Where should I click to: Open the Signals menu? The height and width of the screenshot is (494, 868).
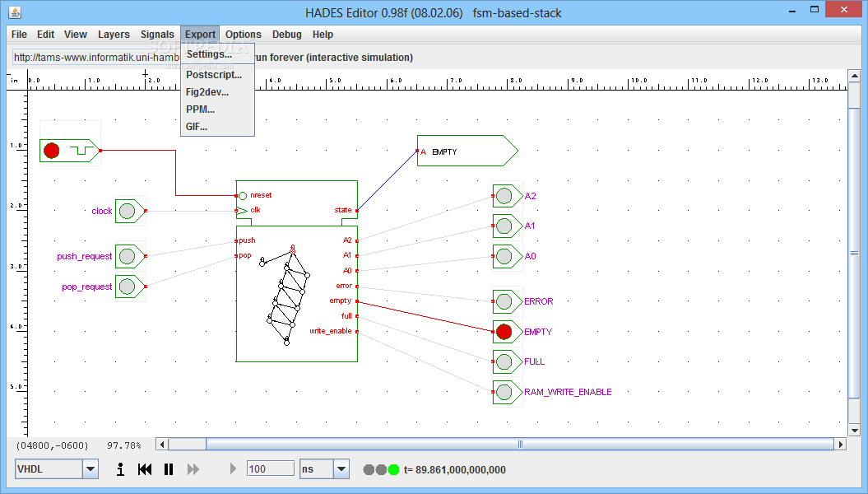click(x=157, y=35)
